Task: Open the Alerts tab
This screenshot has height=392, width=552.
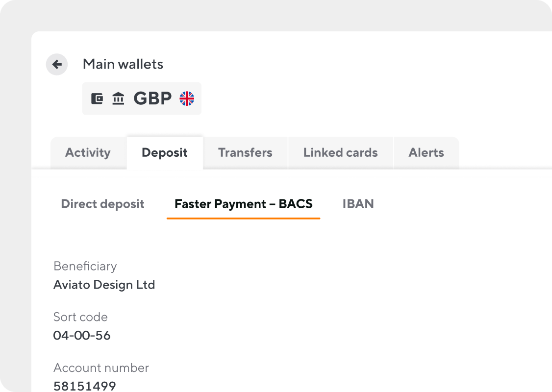Action: pyautogui.click(x=426, y=152)
